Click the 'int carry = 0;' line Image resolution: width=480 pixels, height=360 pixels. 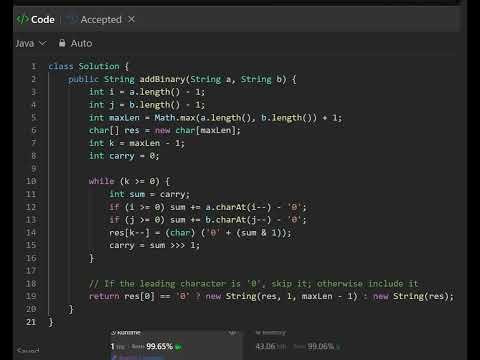124,156
